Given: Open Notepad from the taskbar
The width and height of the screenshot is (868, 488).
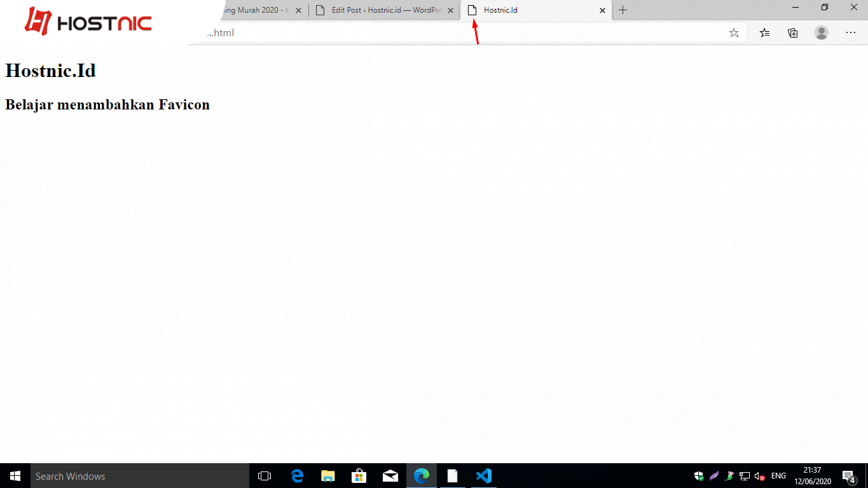Looking at the screenshot, I should 453,475.
